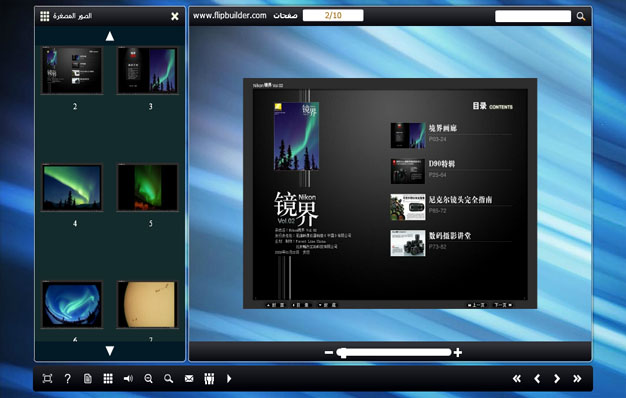Toggle thumbnails grid icon in bottom toolbar
This screenshot has width=626, height=398.
coord(108,378)
